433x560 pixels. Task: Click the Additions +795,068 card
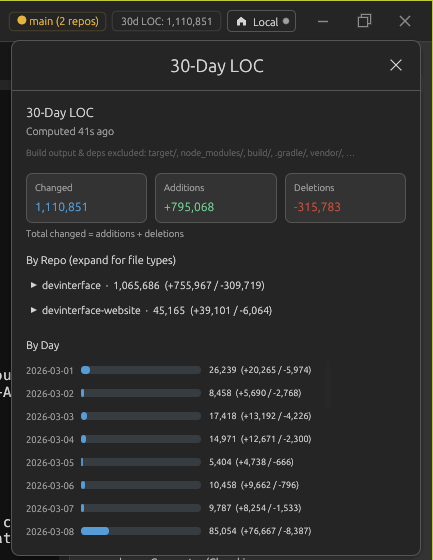tap(216, 198)
